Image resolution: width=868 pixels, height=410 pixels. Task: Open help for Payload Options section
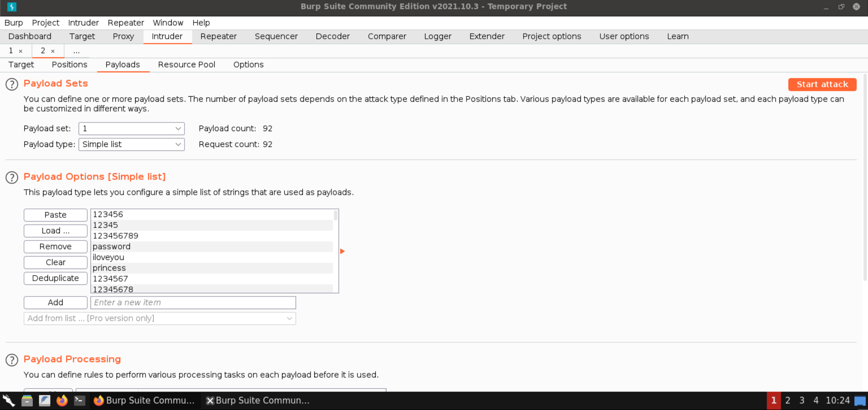[12, 178]
